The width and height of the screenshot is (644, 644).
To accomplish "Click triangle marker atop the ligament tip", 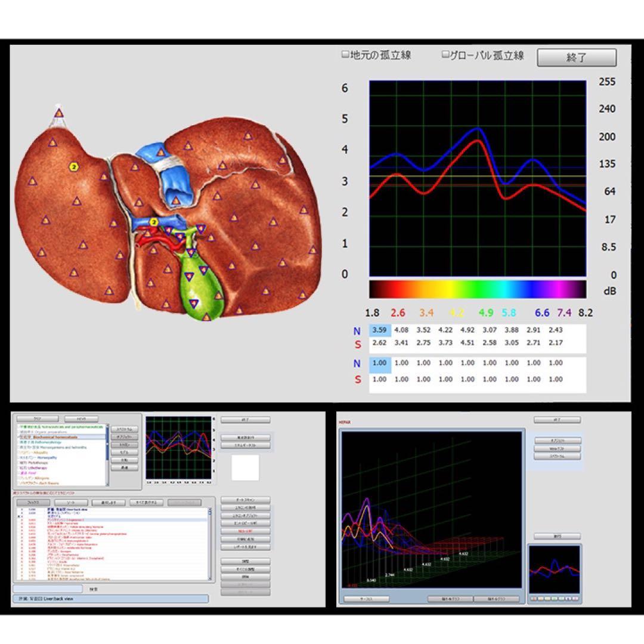I will (x=58, y=113).
